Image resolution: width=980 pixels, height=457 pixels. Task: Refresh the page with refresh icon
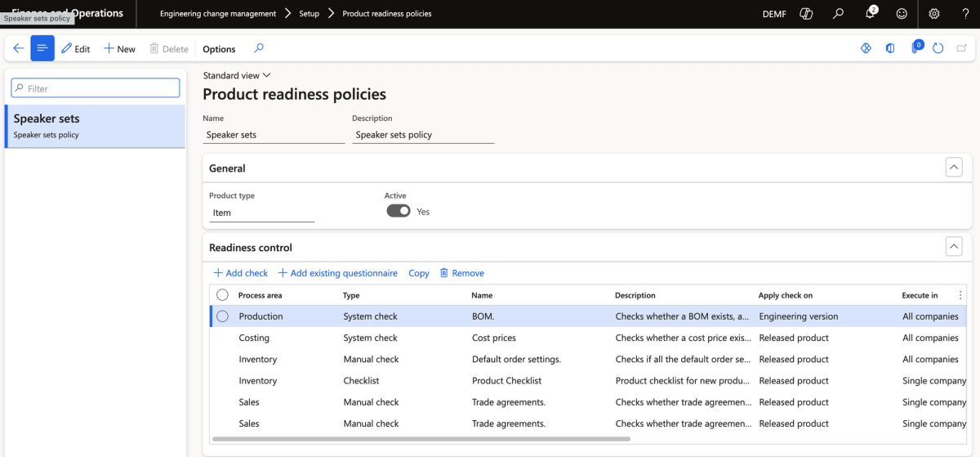[938, 49]
